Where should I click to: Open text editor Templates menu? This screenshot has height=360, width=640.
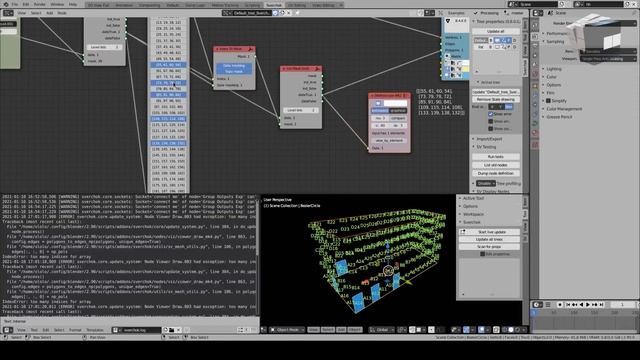point(95,330)
